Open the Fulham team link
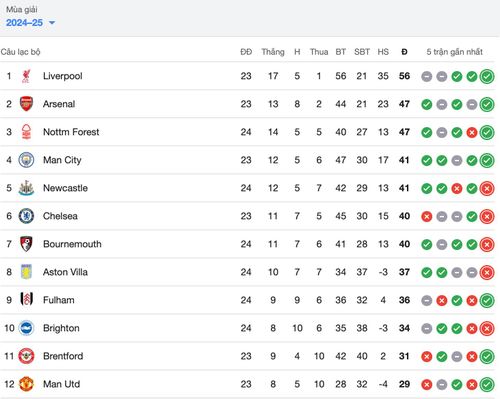The height and width of the screenshot is (399, 500). pos(59,300)
